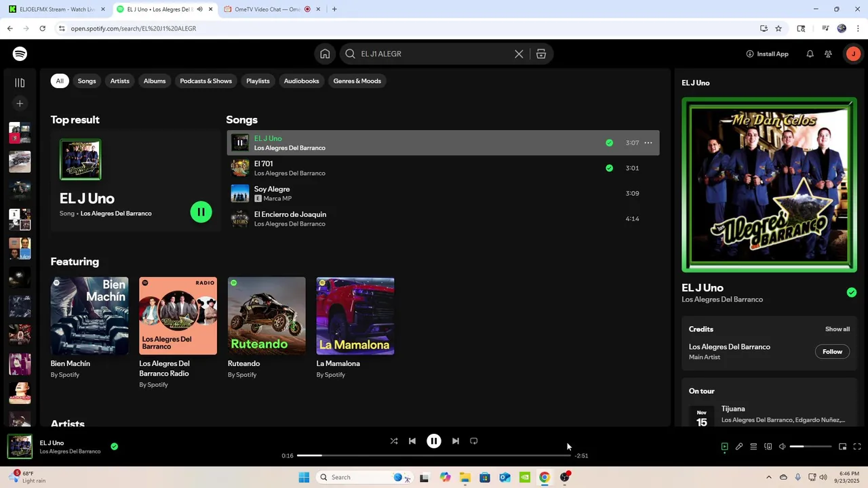This screenshot has height=488, width=868.
Task: Open Chrome media controls icon
Action: click(x=825, y=28)
